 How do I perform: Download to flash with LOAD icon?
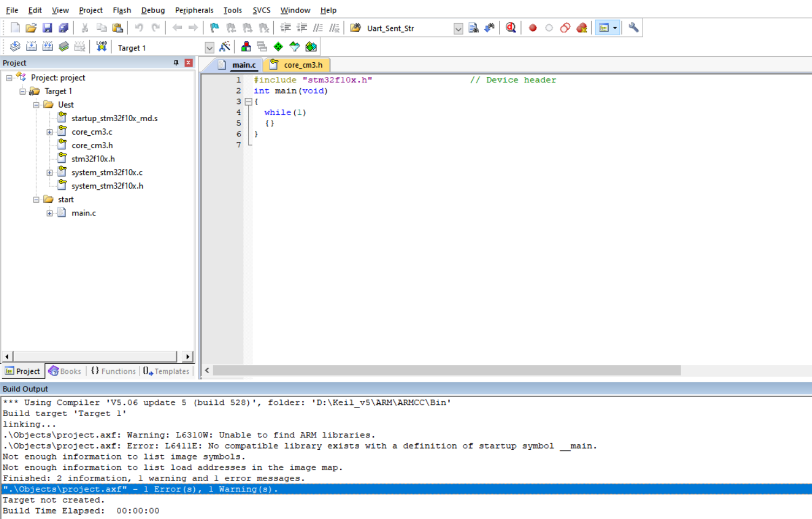point(101,47)
